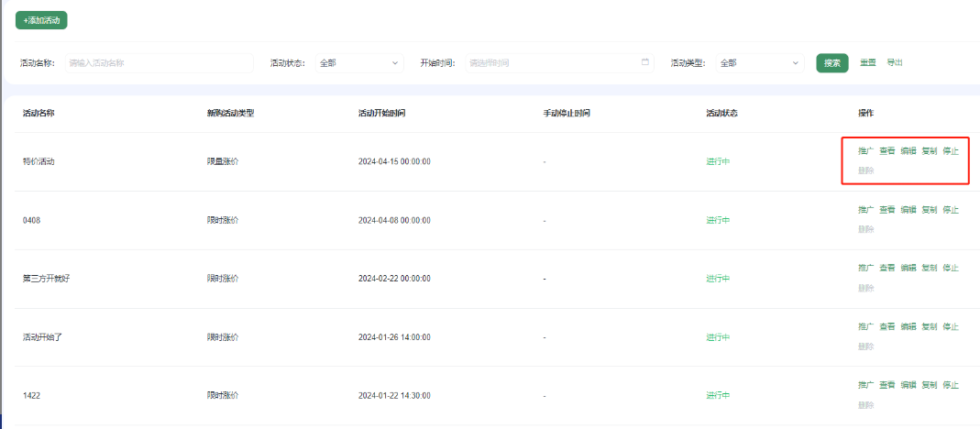
Task: Click the green 搜索 button
Action: tap(831, 63)
